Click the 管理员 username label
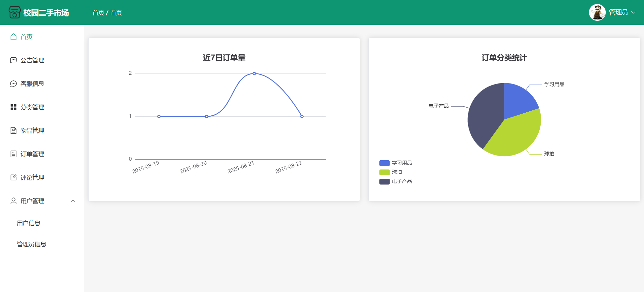Screen dimensions: 644x292 618,12
